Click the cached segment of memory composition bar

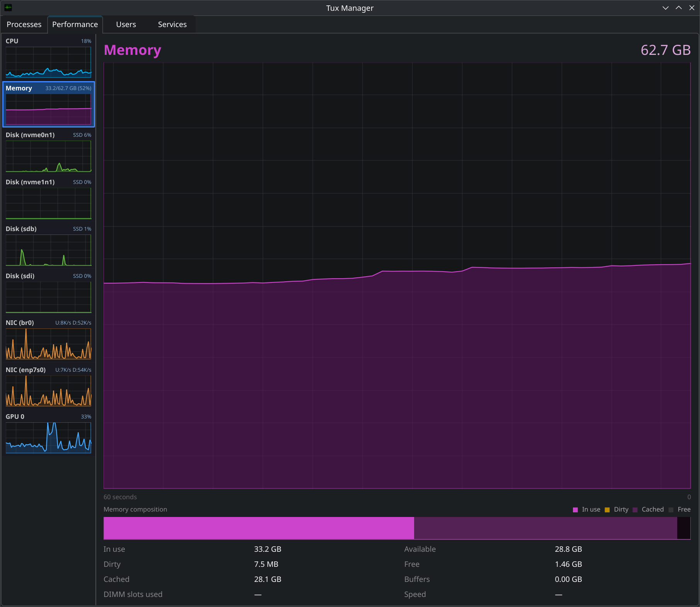click(545, 528)
